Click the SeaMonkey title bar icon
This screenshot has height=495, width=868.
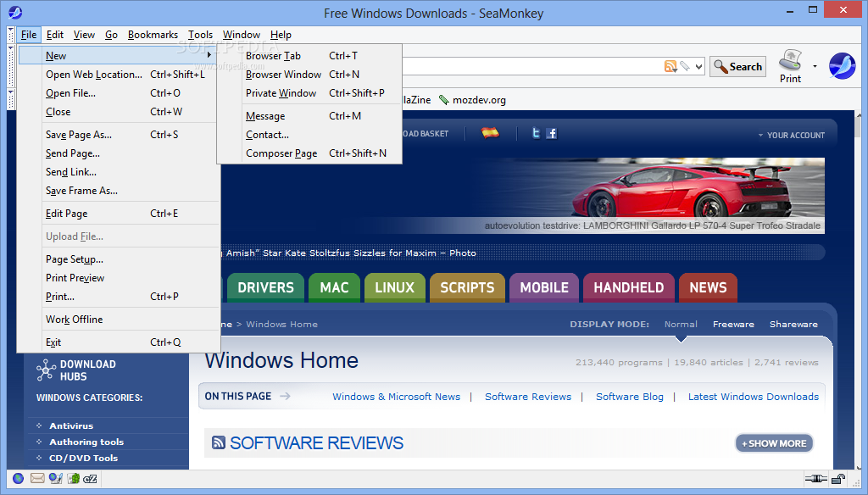point(15,12)
